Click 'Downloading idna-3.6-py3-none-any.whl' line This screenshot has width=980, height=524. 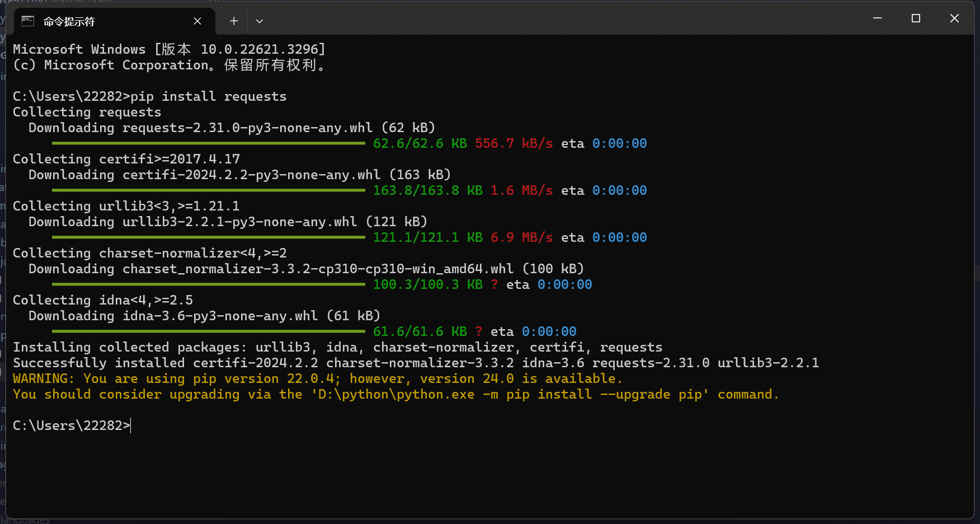click(x=204, y=316)
